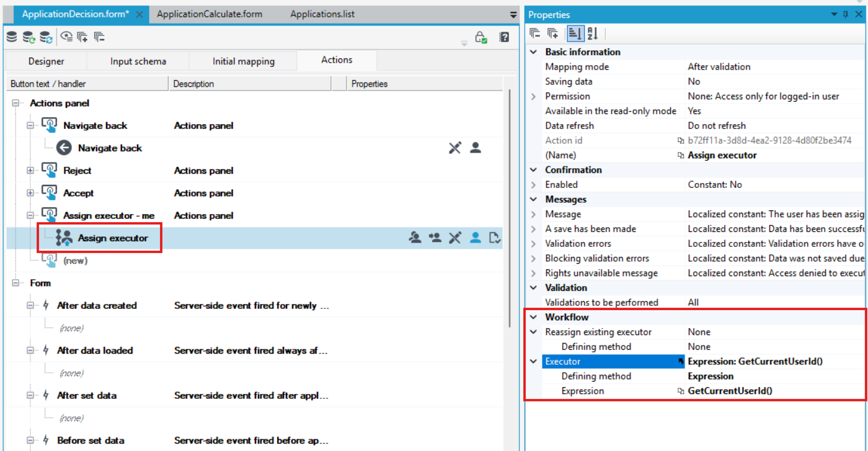Click the padlock icon with green check
The image size is (868, 451).
coord(481,37)
